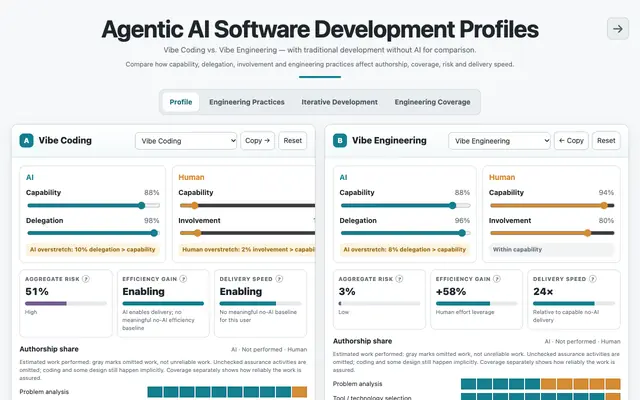Click the '51%' aggregate risk value
The height and width of the screenshot is (400, 640).
[x=37, y=291]
